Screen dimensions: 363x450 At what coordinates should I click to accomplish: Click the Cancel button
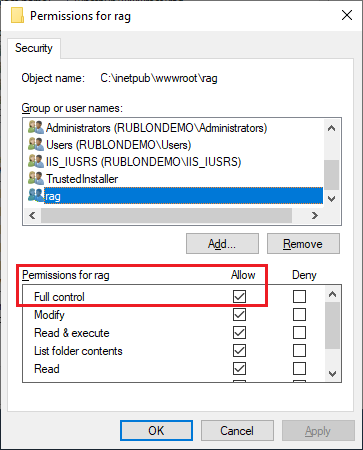[x=237, y=431]
